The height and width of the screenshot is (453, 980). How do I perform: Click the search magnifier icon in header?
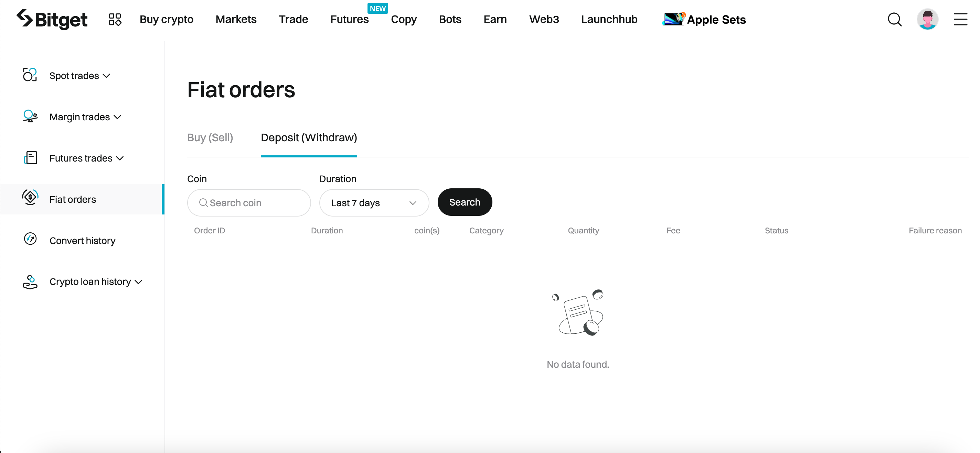(x=894, y=19)
